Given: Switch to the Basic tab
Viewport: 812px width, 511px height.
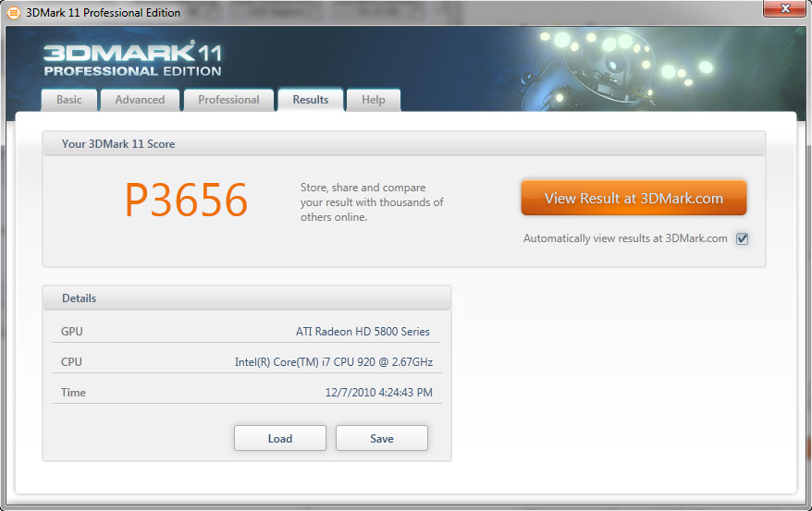Looking at the screenshot, I should pyautogui.click(x=69, y=100).
